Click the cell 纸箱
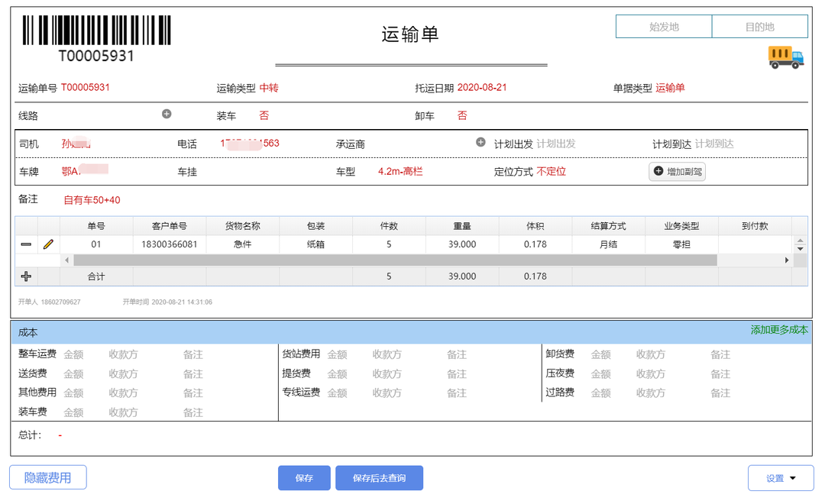Image resolution: width=825 pixels, height=504 pixels. [315, 244]
